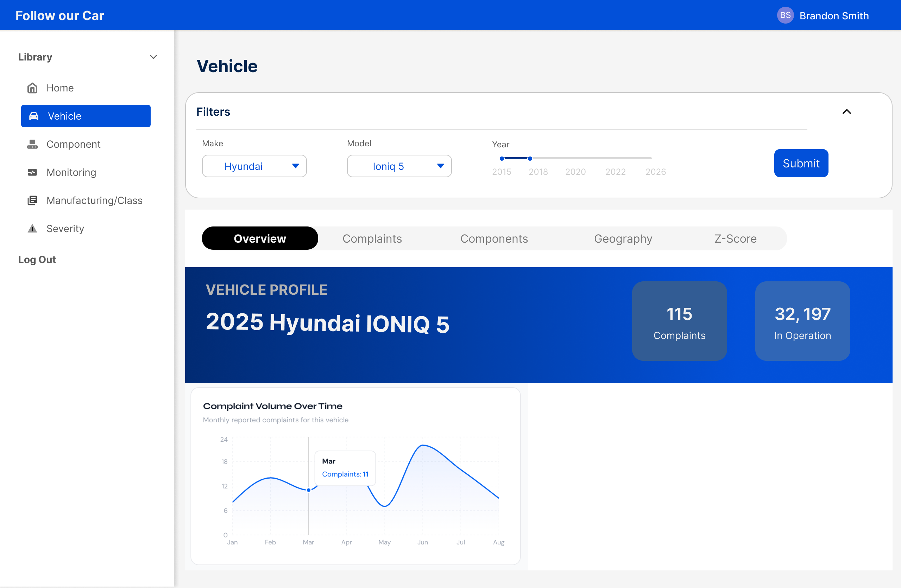
Task: Click the Brandon Smith user name
Action: tap(834, 15)
